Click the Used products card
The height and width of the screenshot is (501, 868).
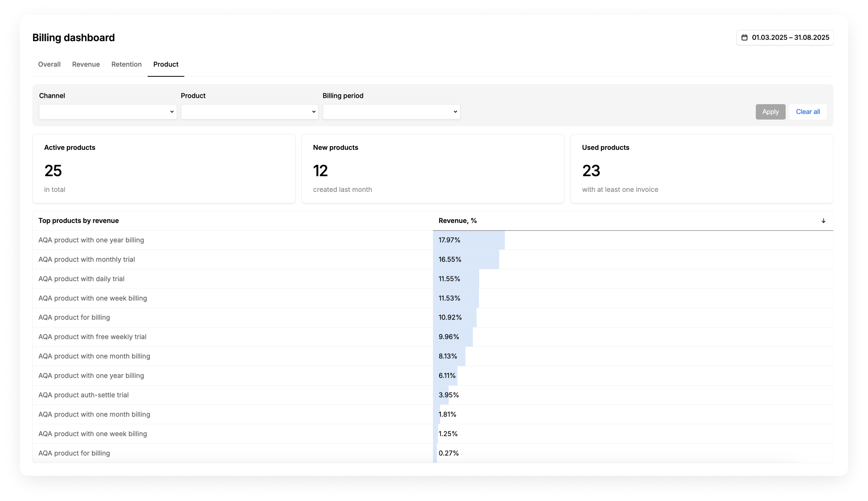tap(701, 169)
